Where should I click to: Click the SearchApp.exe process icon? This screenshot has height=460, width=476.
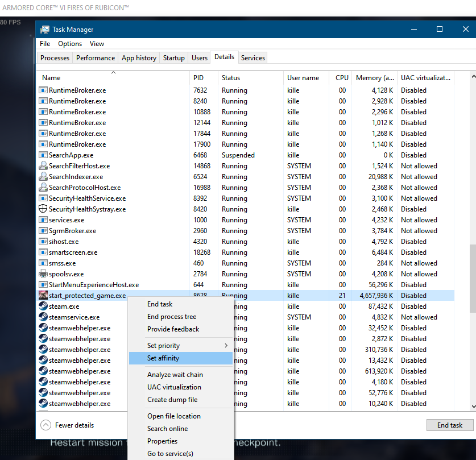click(x=43, y=155)
